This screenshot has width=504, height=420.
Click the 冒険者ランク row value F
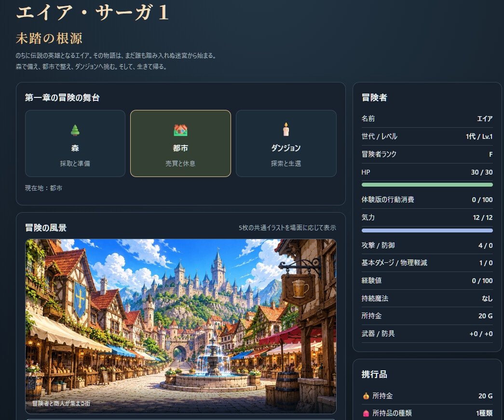[491, 154]
